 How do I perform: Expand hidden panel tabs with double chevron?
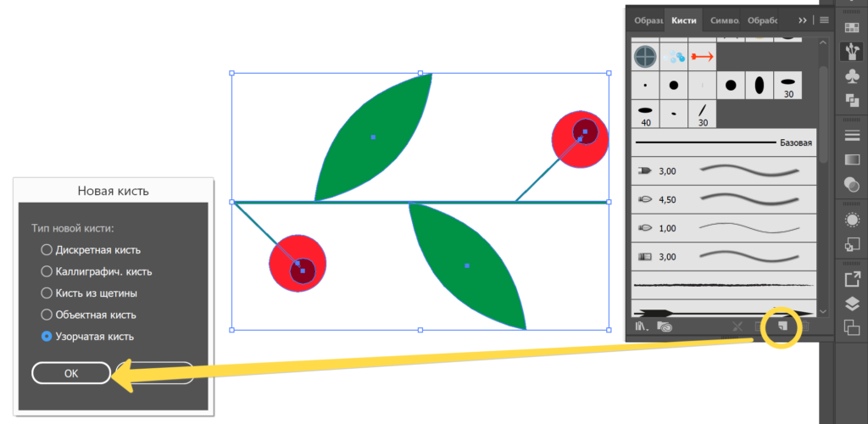pos(802,20)
